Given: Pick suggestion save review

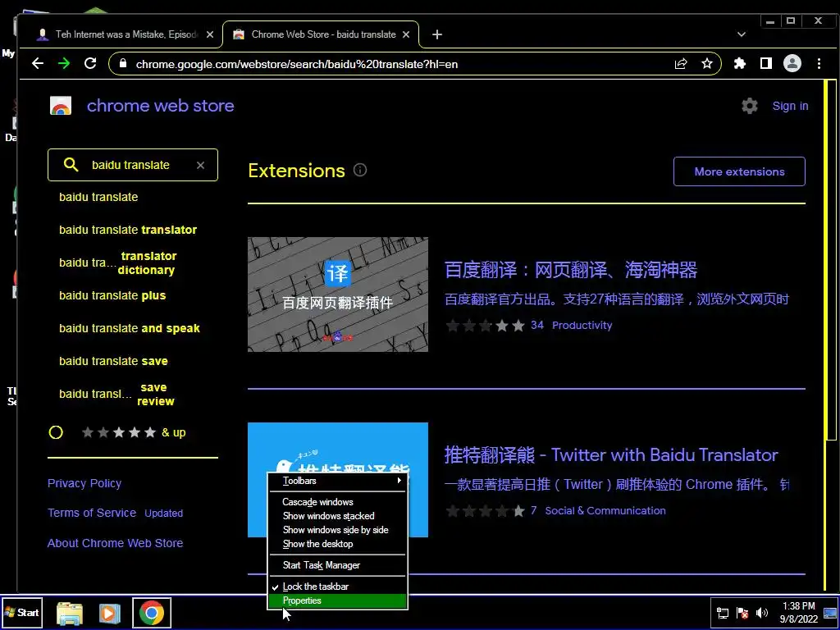Looking at the screenshot, I should [117, 395].
